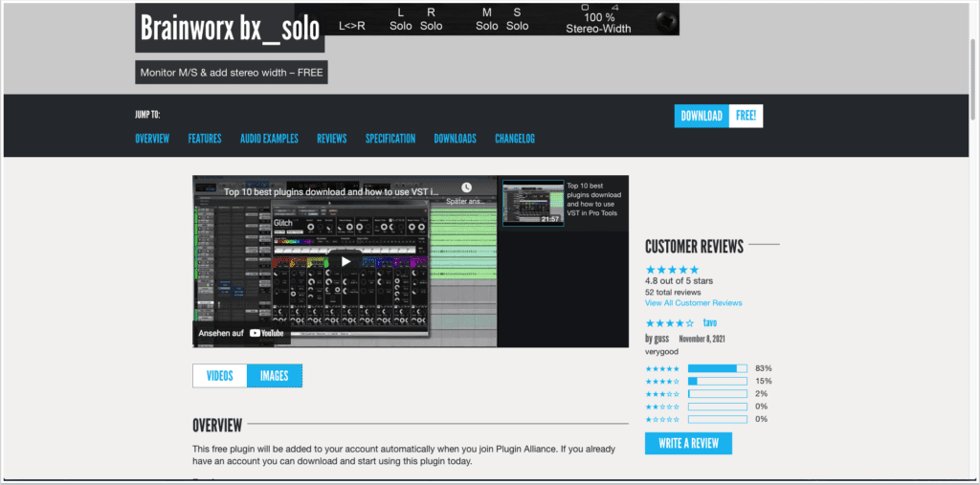Switch to the Images tab
The width and height of the screenshot is (980, 485).
[x=274, y=376]
